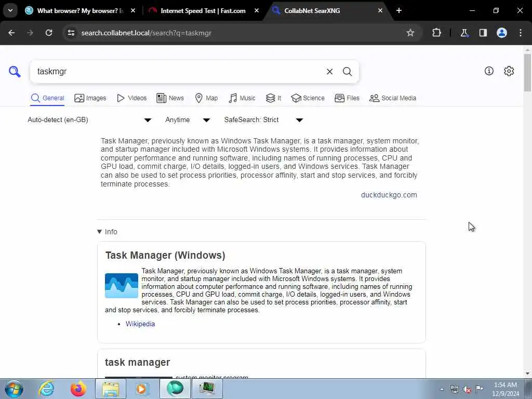View site information icon in address bar

tap(71, 33)
